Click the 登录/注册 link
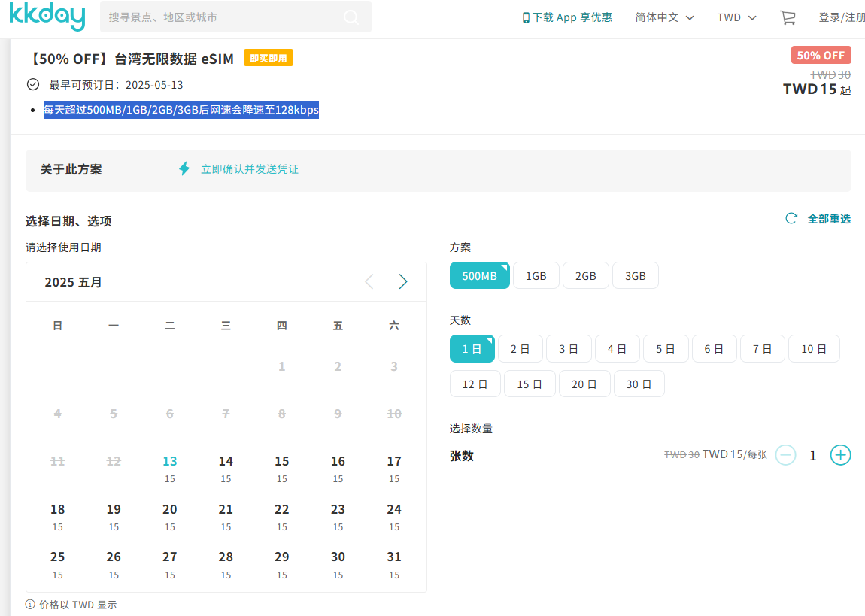This screenshot has width=865, height=616. pyautogui.click(x=842, y=17)
